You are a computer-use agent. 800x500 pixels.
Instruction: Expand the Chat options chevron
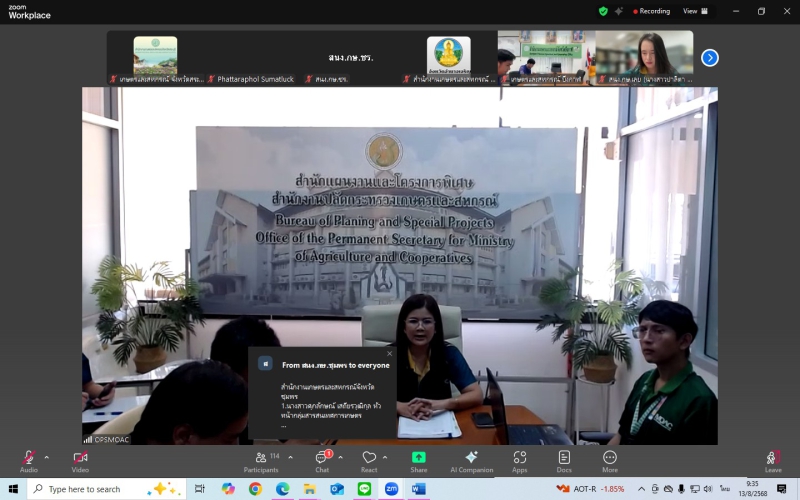tap(340, 457)
